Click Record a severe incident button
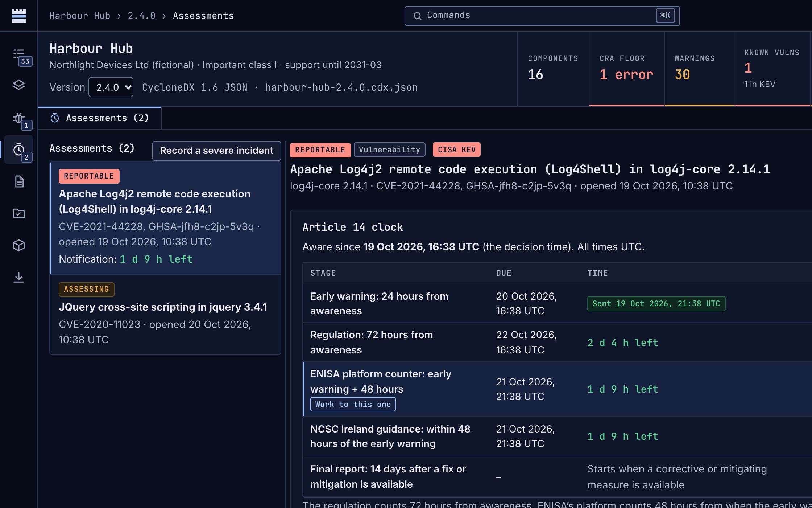This screenshot has height=508, width=812. [216, 151]
